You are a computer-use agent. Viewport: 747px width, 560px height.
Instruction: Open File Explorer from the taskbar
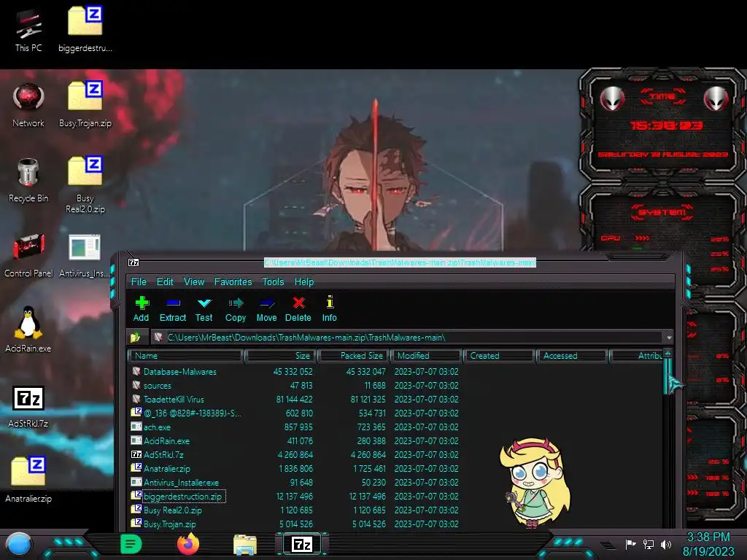point(245,545)
